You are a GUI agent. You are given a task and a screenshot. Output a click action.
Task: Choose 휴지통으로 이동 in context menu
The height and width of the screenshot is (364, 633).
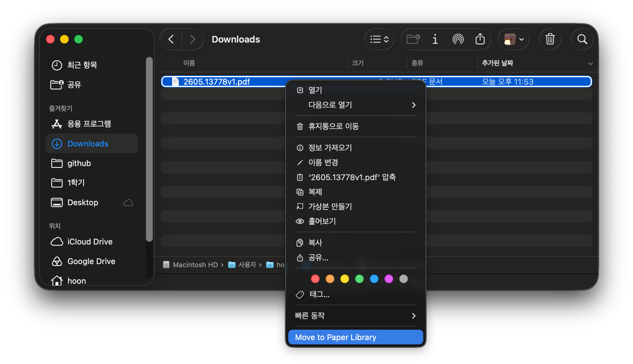(356, 126)
